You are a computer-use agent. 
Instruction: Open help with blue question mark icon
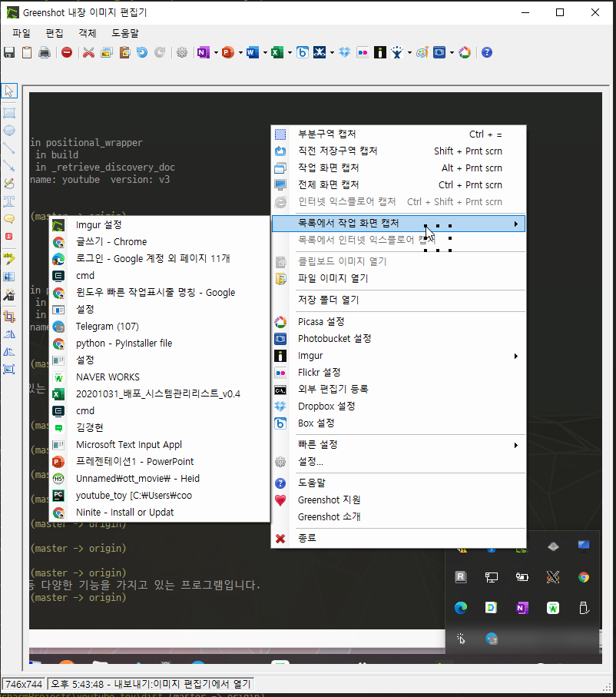coord(487,52)
